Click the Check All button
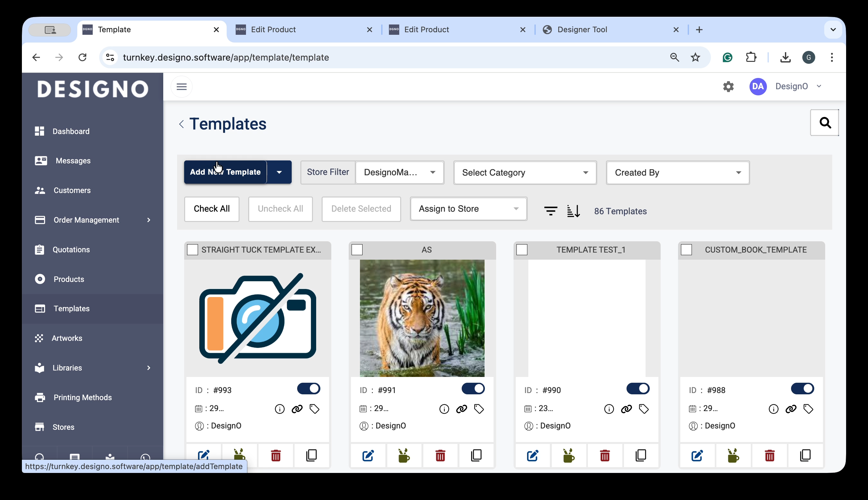This screenshot has width=868, height=500. [x=211, y=209]
